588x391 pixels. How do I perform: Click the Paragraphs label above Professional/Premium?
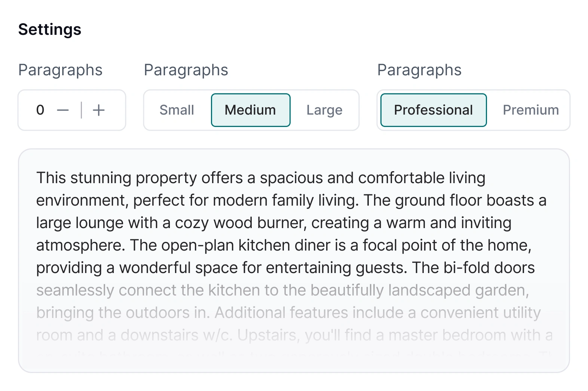click(419, 70)
